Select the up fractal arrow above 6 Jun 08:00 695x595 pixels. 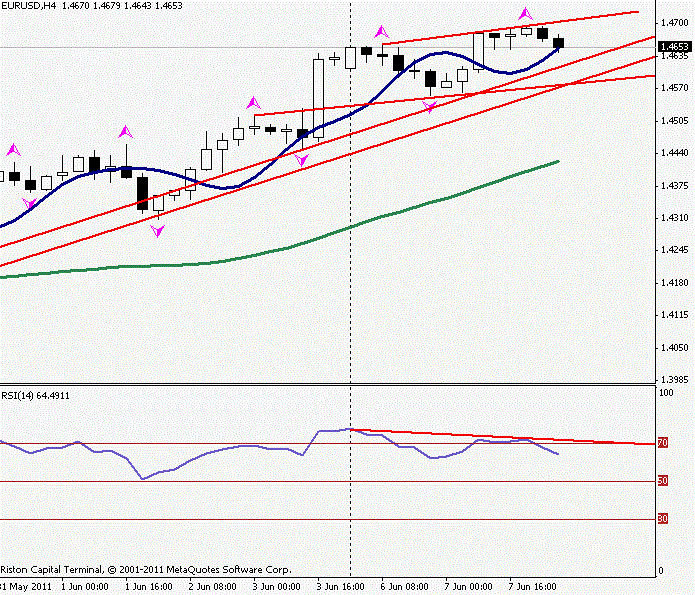click(381, 32)
